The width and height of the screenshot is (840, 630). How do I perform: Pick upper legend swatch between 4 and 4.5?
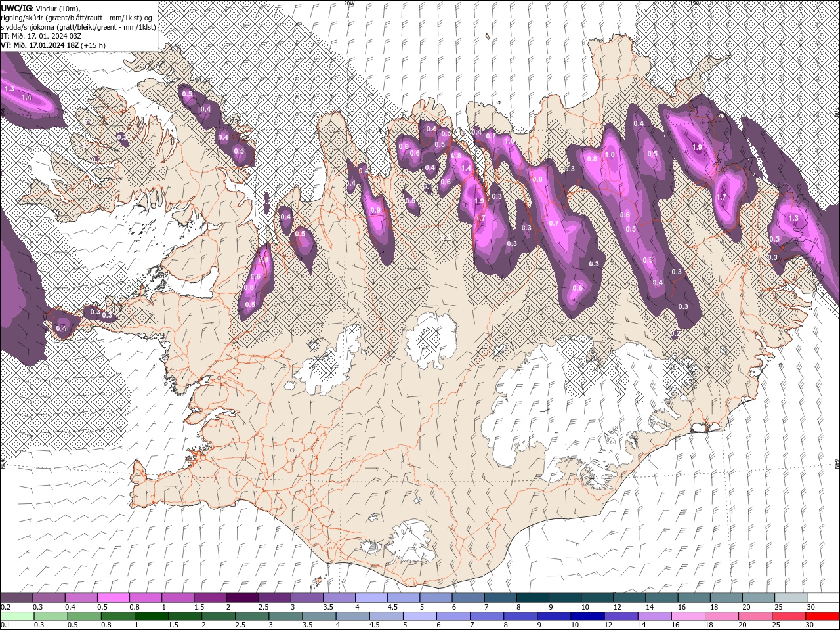click(x=371, y=598)
